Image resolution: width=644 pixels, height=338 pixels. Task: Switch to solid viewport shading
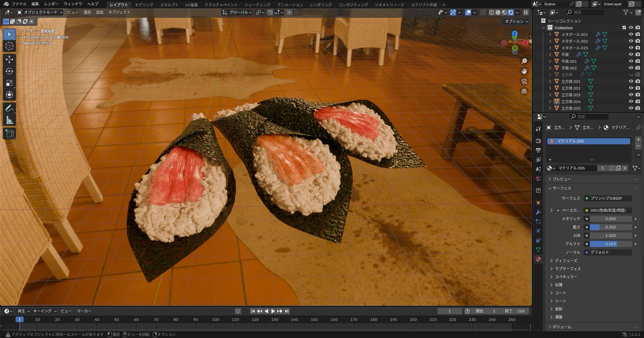497,12
